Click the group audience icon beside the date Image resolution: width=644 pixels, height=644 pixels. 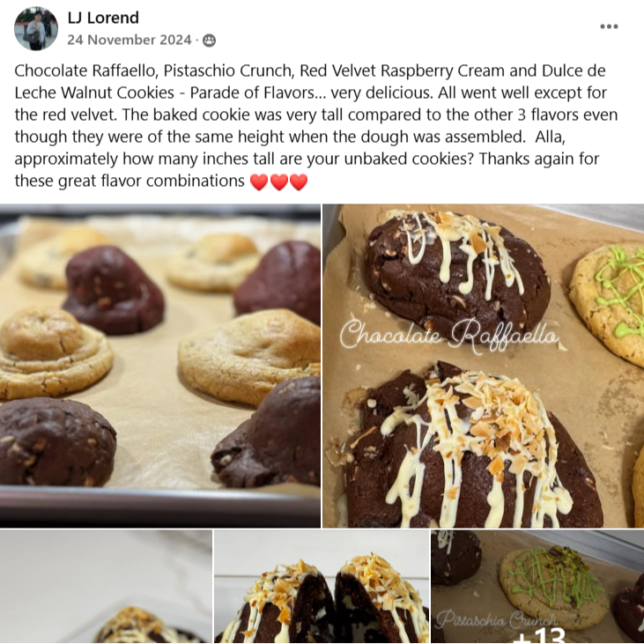pyautogui.click(x=209, y=41)
